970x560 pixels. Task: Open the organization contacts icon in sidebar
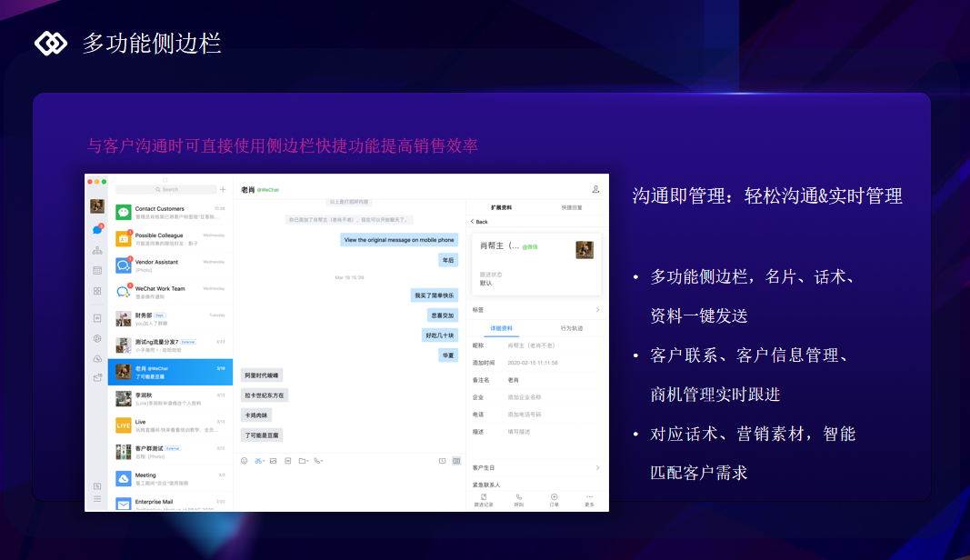(97, 250)
